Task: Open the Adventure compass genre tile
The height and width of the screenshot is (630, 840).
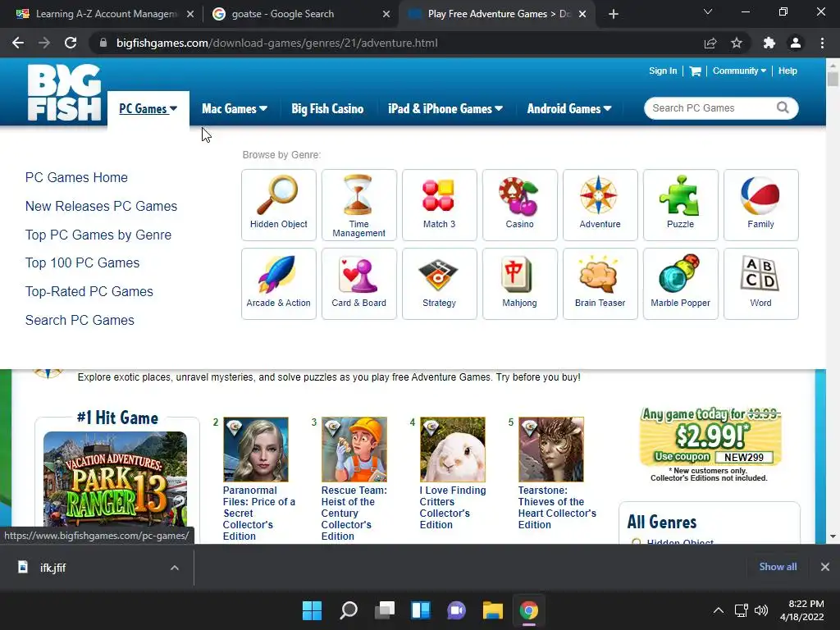Action: point(600,204)
